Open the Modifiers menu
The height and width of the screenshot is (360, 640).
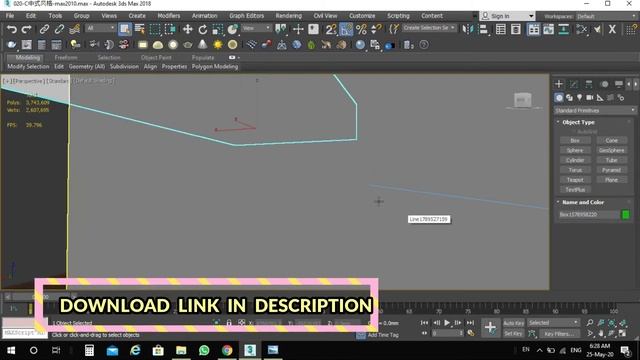point(169,16)
